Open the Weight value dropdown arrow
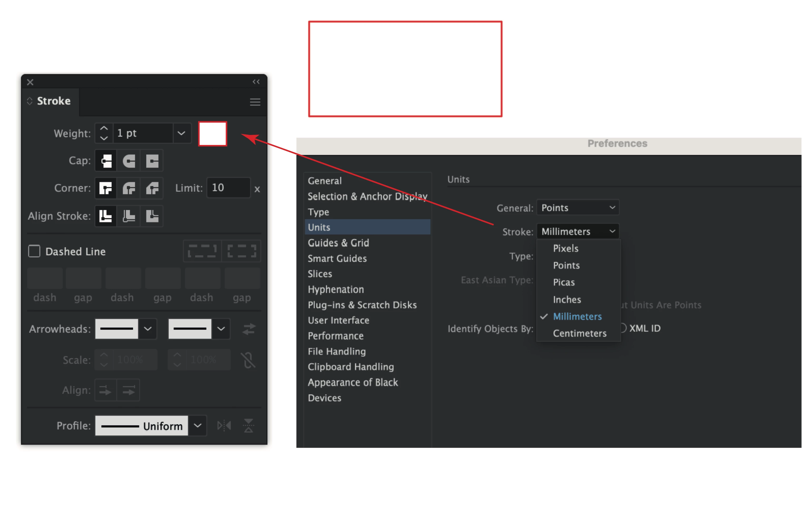This screenshot has height=512, width=812. 181,133
